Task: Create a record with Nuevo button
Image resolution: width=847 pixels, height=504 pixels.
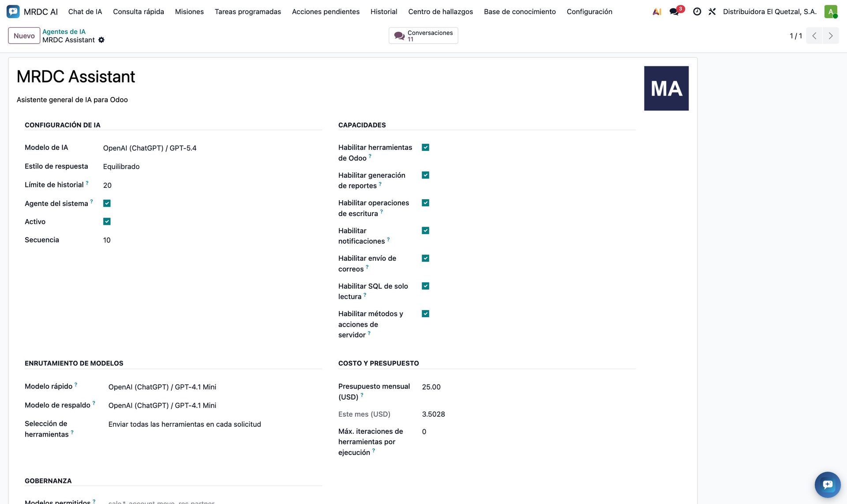Action: click(x=24, y=36)
